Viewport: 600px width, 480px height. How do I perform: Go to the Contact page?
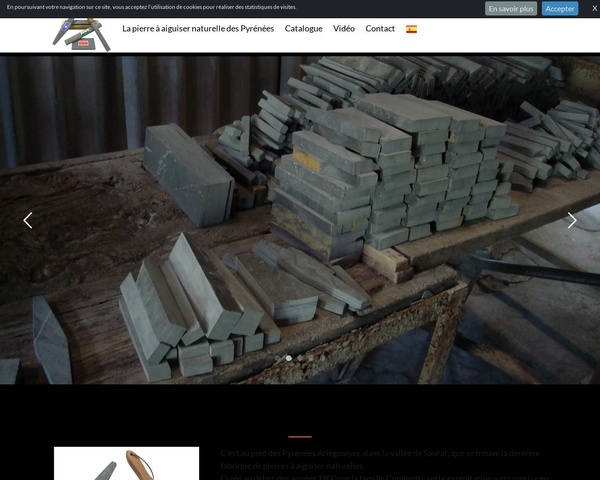point(380,29)
